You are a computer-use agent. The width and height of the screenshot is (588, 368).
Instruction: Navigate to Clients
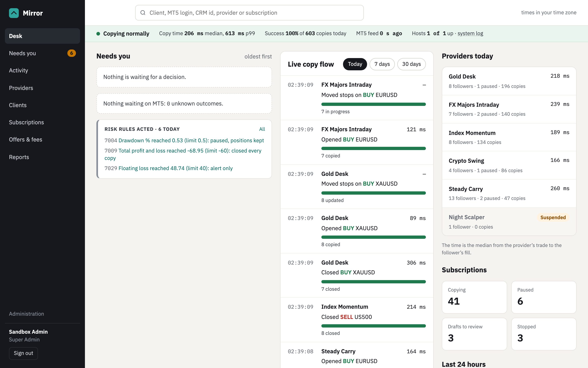point(42,105)
